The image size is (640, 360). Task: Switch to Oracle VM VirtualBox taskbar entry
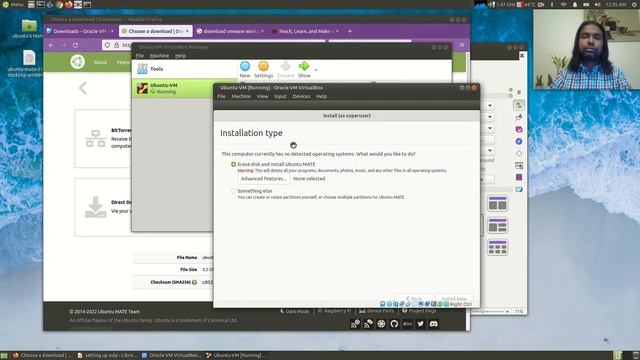171,356
